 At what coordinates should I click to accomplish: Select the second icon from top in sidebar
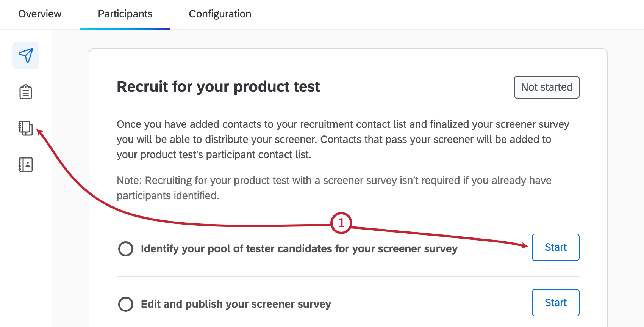point(25,92)
